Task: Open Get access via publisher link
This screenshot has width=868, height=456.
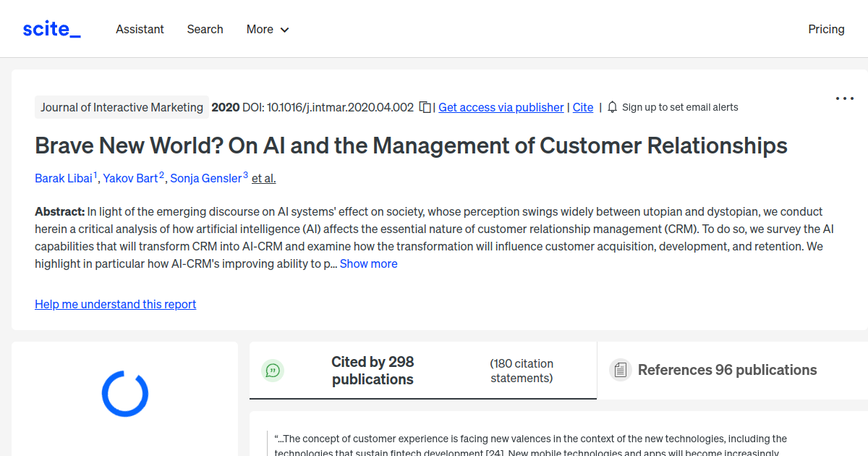Action: [501, 106]
